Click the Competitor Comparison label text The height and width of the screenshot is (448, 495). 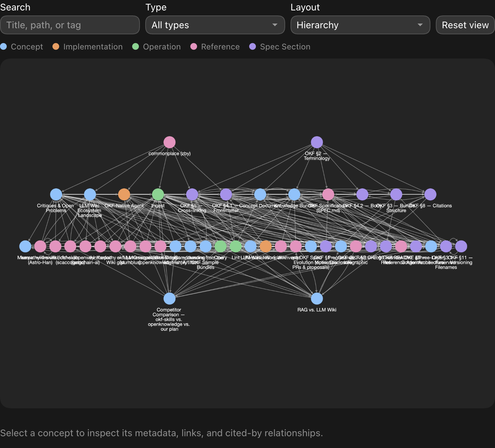169,320
